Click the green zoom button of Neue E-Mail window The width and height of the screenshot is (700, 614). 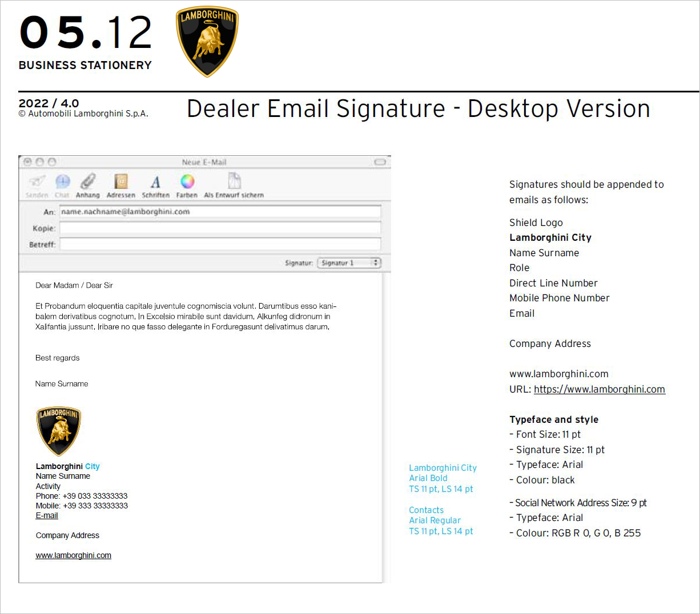coord(51,161)
